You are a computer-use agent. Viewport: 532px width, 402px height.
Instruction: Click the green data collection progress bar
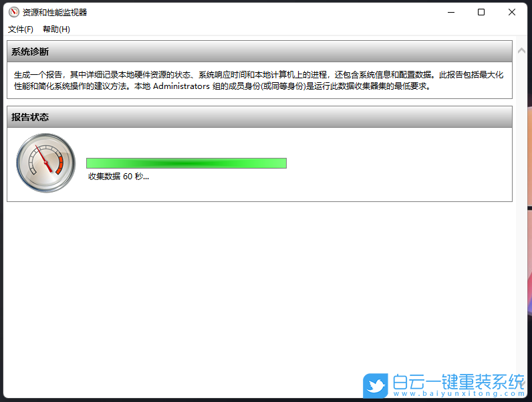click(x=186, y=163)
